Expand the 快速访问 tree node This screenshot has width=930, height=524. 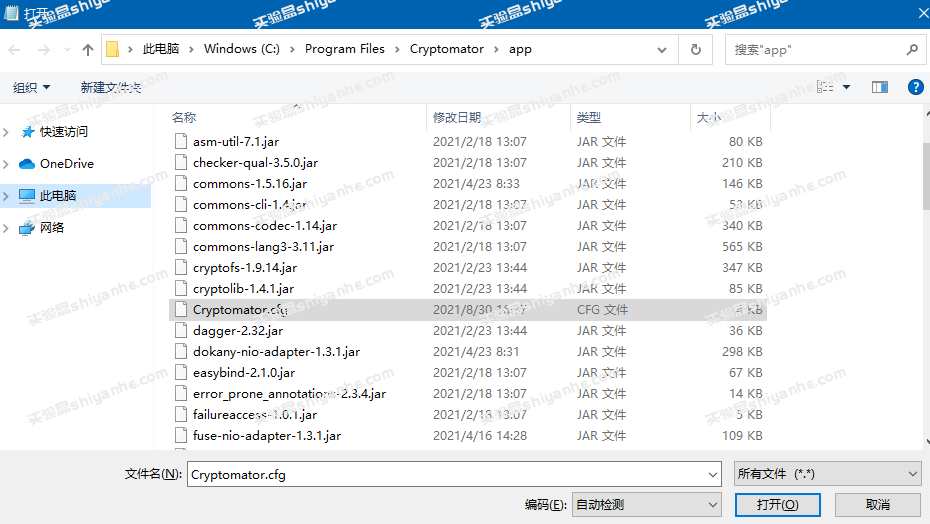click(x=7, y=132)
